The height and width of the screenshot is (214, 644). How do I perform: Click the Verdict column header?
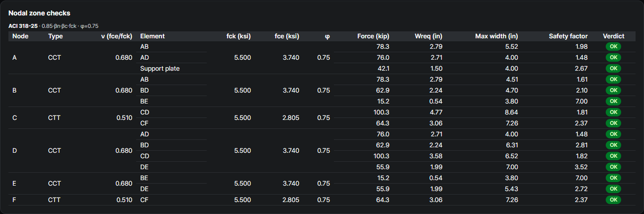(613, 36)
